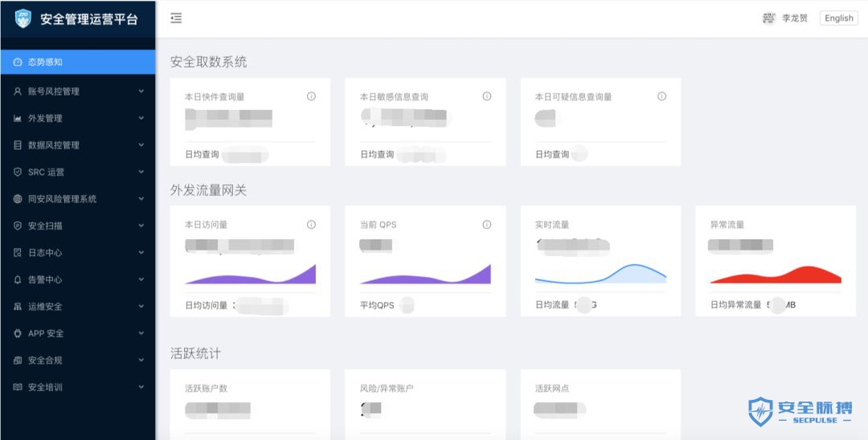The image size is (868, 440).
Task: Open the SRC 运营 menu item
Action: [x=46, y=172]
